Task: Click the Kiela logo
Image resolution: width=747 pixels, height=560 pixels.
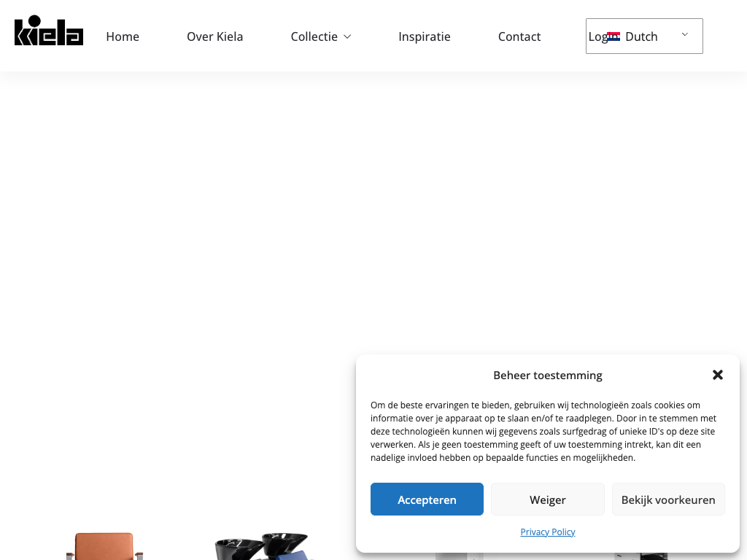Action: point(49,31)
